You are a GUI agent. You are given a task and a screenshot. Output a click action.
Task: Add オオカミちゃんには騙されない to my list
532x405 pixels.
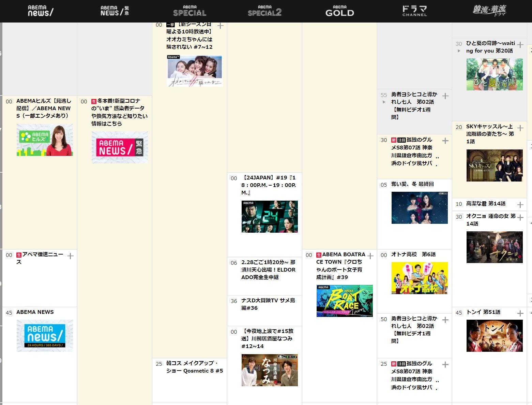click(x=221, y=26)
